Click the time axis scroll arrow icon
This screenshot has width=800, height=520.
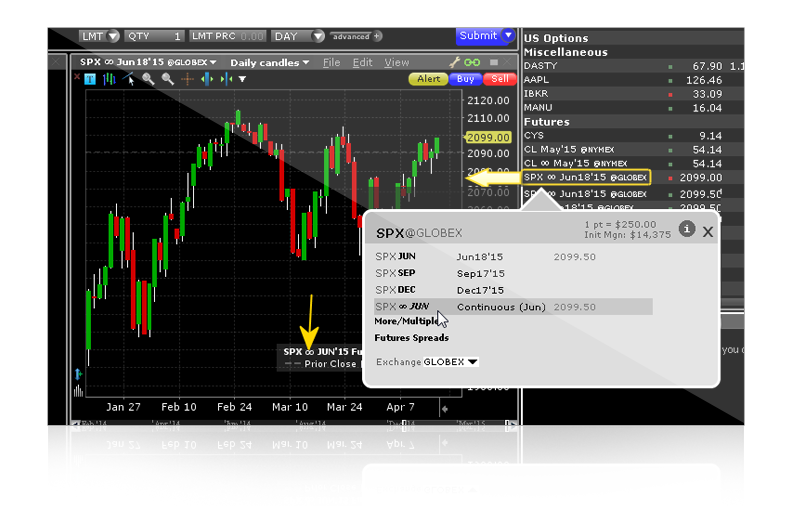[444, 409]
